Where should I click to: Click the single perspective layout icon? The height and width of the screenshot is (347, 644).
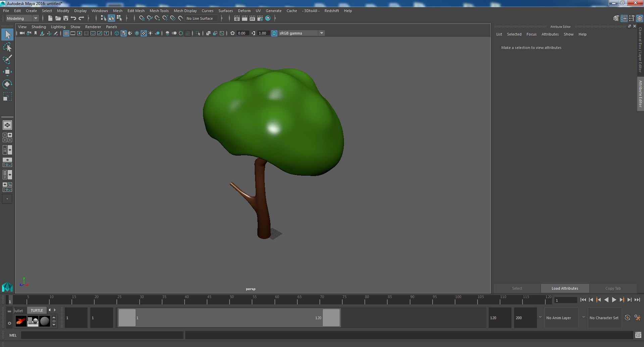coord(7,125)
